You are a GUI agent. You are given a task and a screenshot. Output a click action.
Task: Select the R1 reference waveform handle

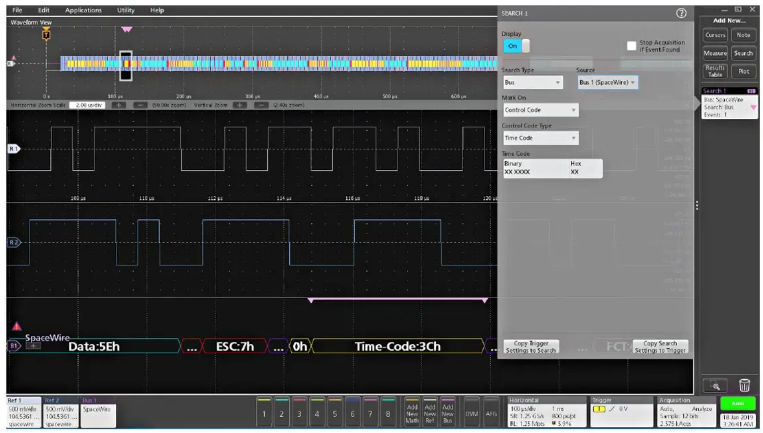coord(14,149)
